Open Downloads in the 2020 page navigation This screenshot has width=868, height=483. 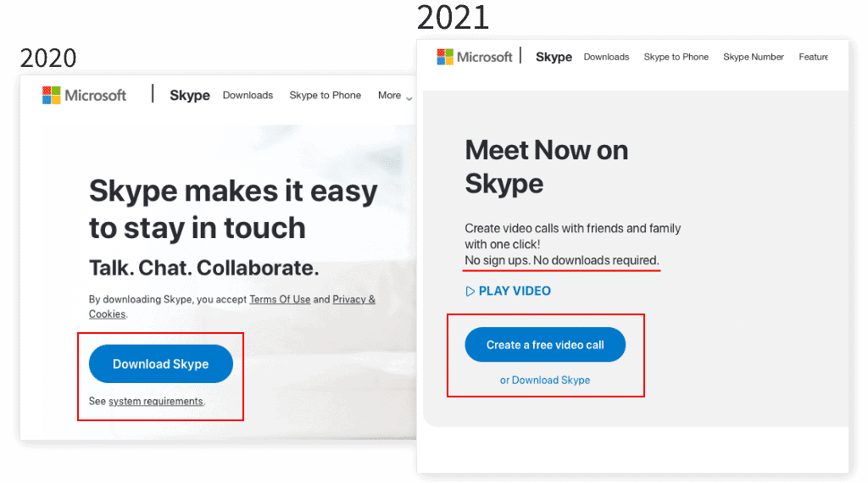coord(248,95)
